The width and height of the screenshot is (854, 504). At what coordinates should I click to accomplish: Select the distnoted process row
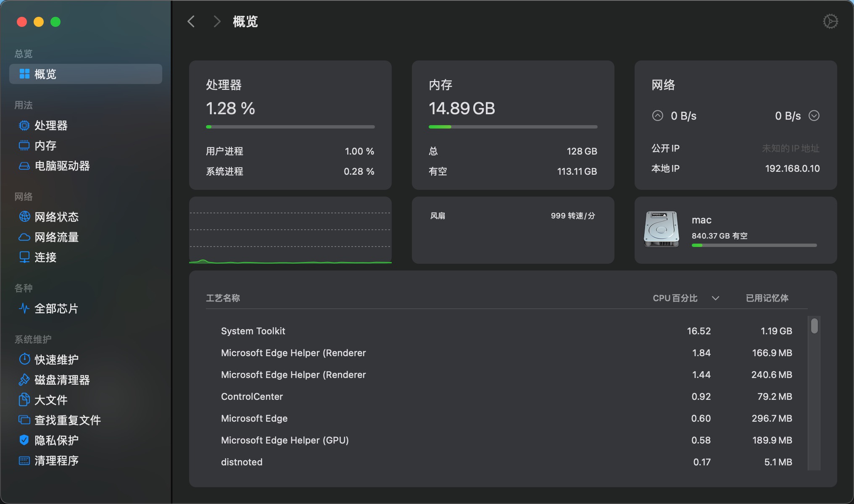pyautogui.click(x=506, y=462)
